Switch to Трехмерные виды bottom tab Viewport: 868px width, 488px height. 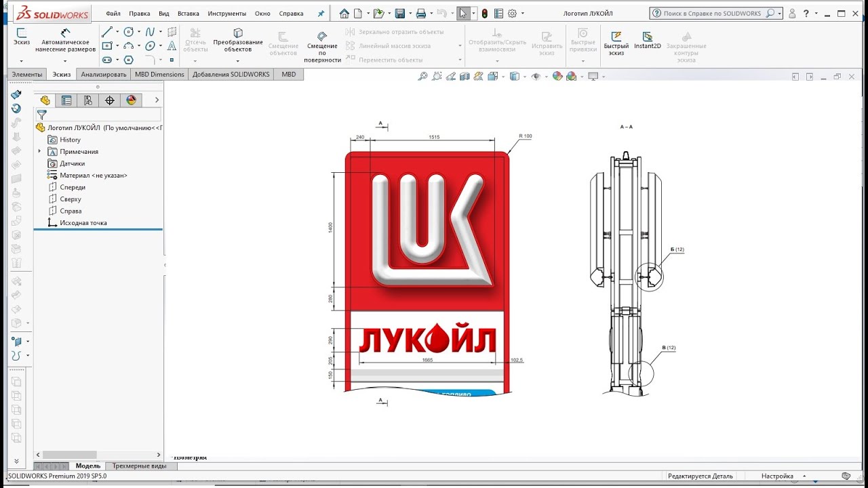[x=140, y=466]
